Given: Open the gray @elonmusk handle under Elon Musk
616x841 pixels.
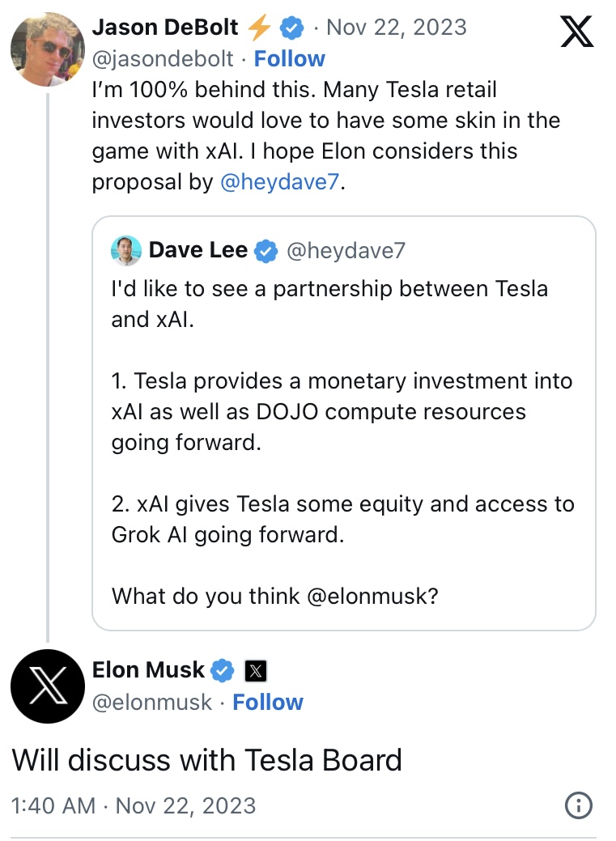Looking at the screenshot, I should (152, 703).
